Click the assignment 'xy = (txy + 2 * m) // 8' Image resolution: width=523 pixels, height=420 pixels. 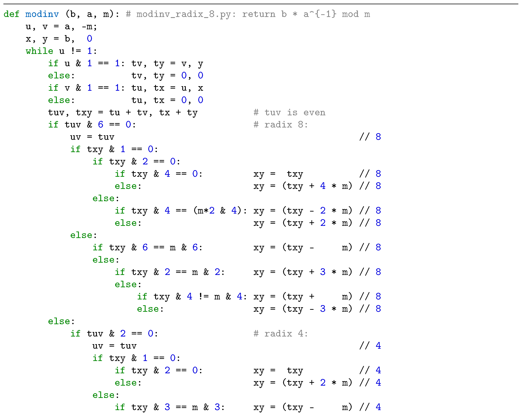coord(317,223)
